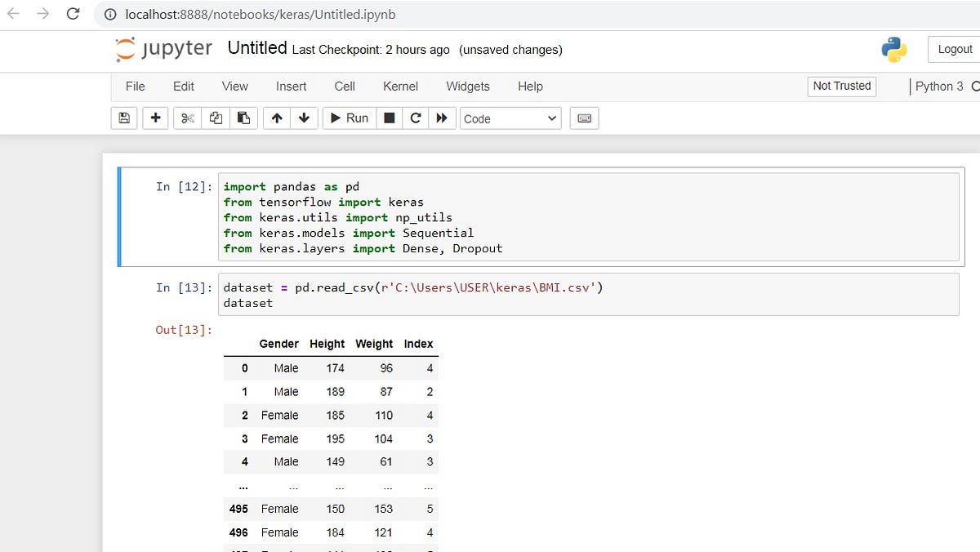
Task: Click the Jupyter logo
Action: click(x=163, y=49)
